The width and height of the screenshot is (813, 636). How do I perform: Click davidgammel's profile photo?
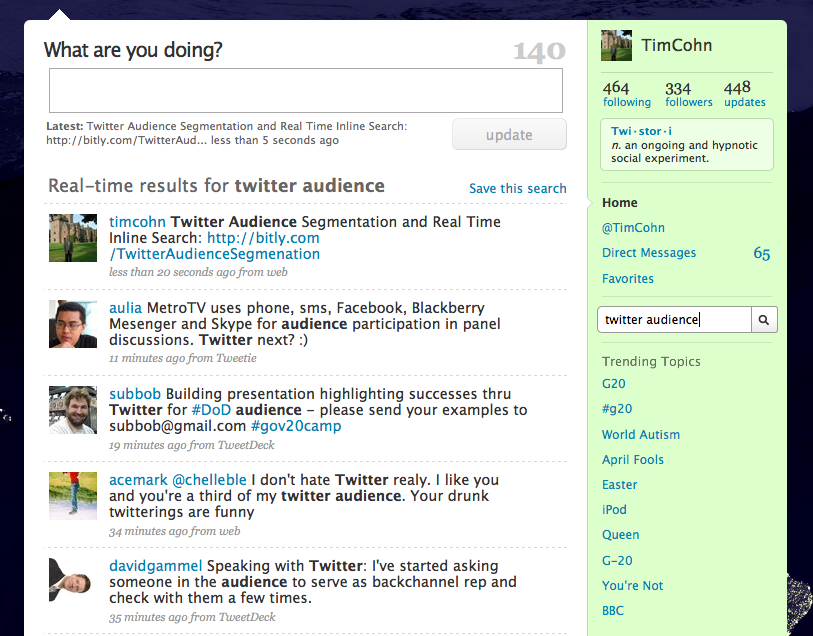coord(73,582)
